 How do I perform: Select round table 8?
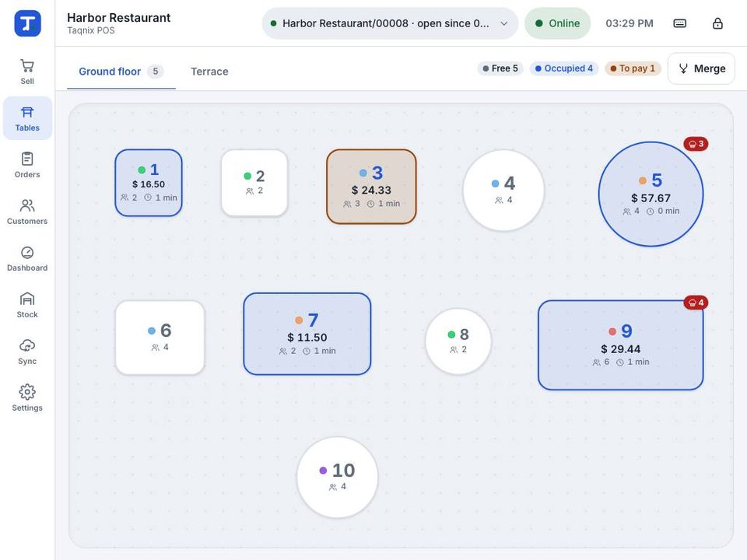pos(458,341)
